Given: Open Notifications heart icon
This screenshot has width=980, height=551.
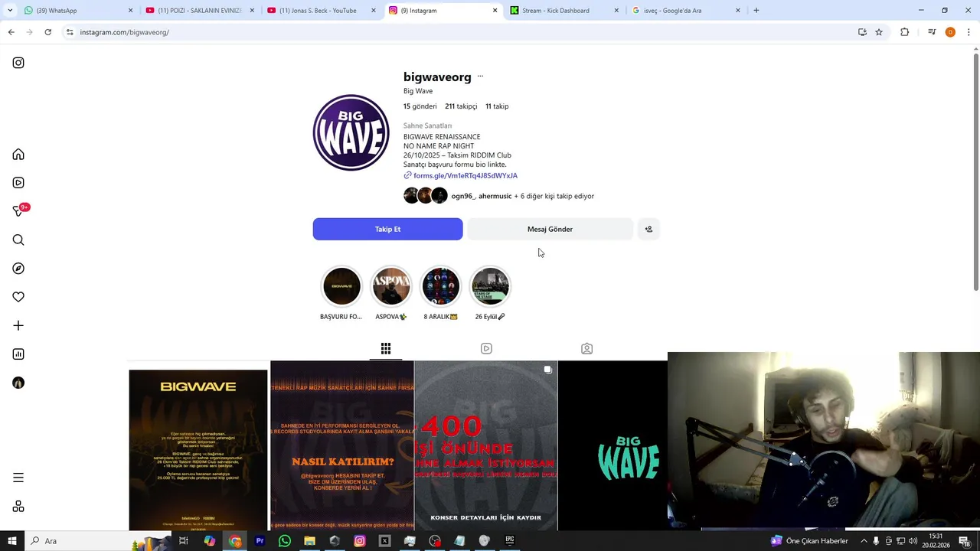Looking at the screenshot, I should point(18,297).
